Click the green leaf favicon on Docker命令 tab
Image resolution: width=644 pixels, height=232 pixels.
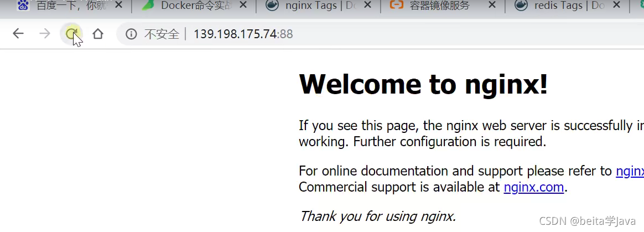point(148,6)
